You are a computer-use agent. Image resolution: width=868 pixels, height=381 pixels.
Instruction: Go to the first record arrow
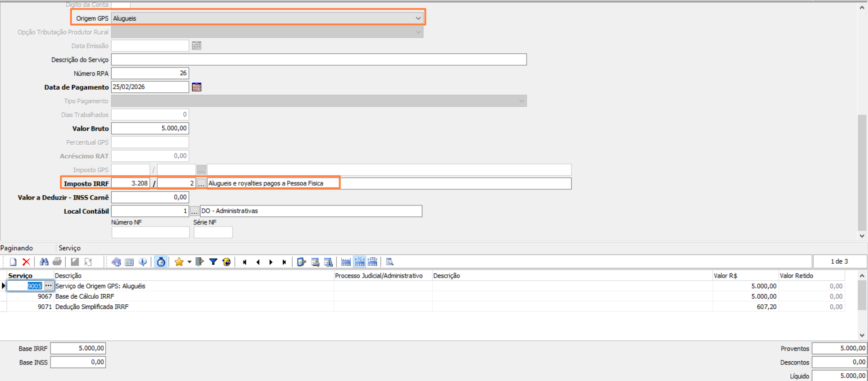[244, 262]
